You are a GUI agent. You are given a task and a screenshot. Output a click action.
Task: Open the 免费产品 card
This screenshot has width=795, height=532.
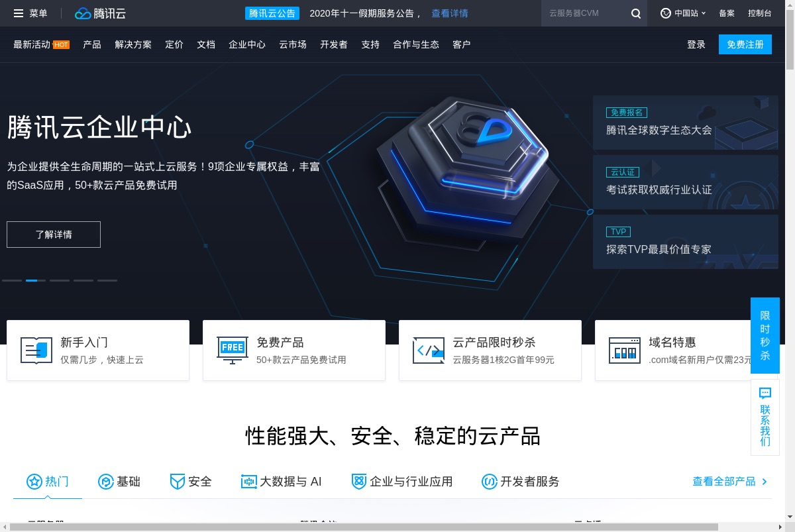(294, 350)
